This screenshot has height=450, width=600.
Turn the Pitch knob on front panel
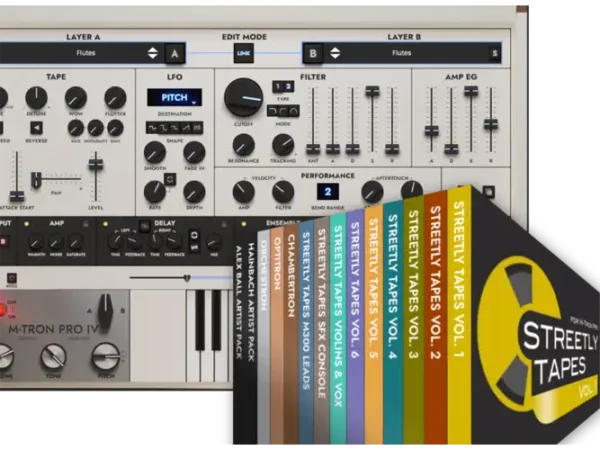pyautogui.click(x=106, y=356)
